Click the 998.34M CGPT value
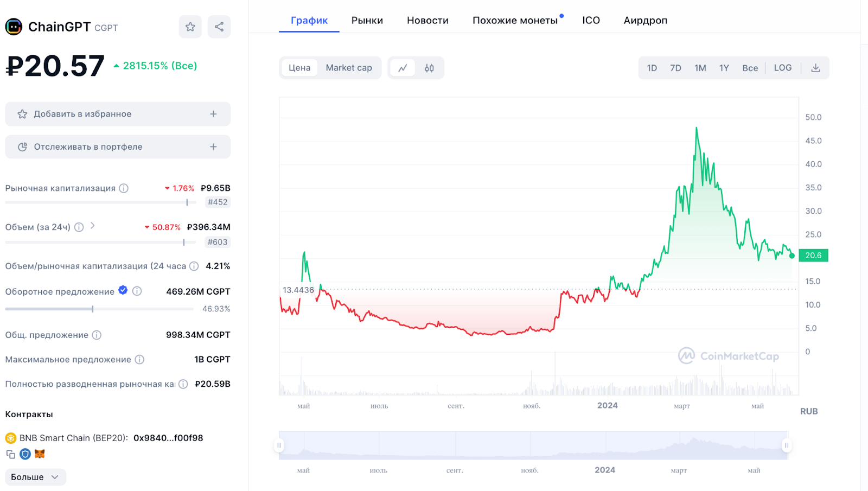Screen dimensions: 868x491 198,335
